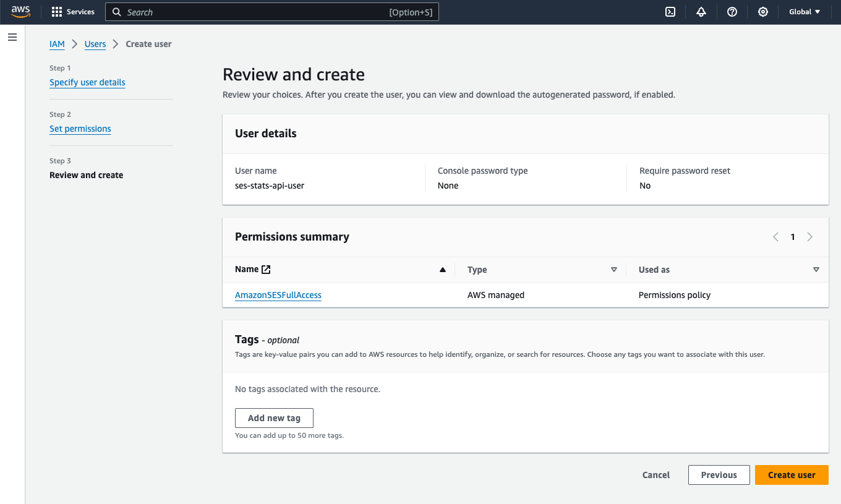Click the Permissions summary heading

coord(292,237)
